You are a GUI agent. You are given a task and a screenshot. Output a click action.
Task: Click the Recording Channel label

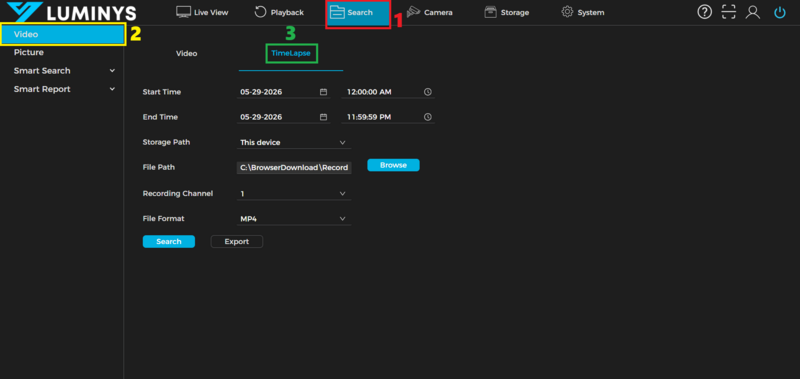coord(178,193)
